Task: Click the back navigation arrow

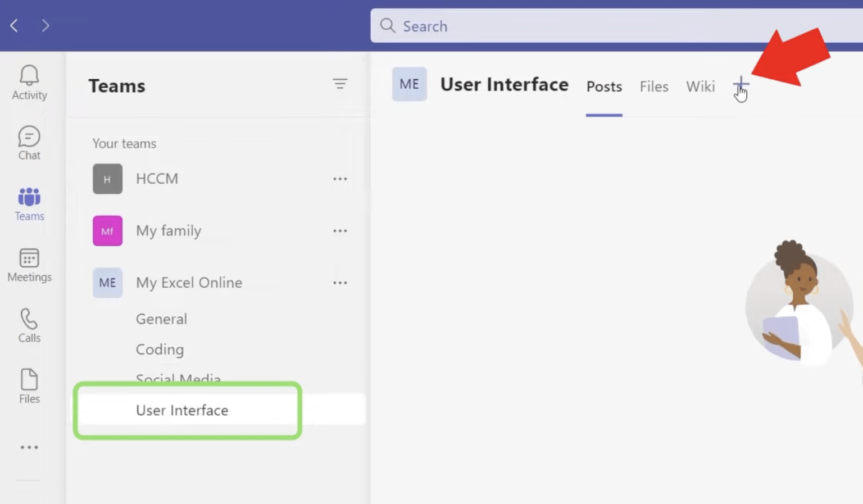Action: click(13, 25)
